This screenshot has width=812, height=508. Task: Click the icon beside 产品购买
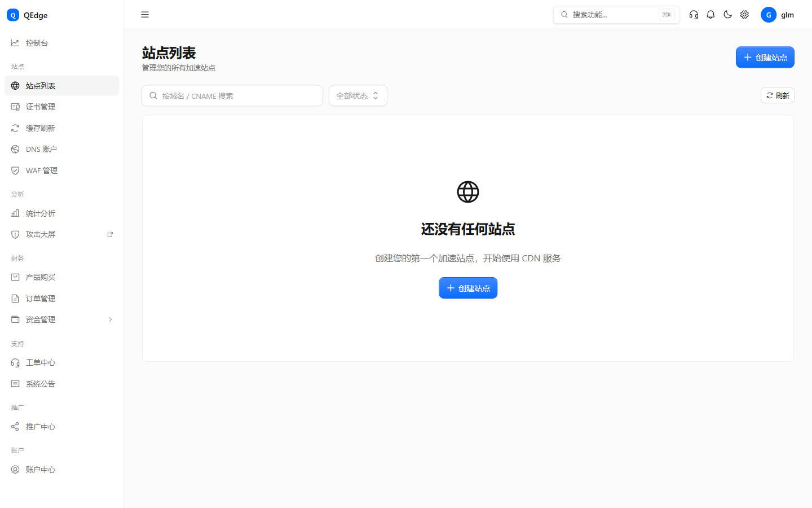[15, 277]
